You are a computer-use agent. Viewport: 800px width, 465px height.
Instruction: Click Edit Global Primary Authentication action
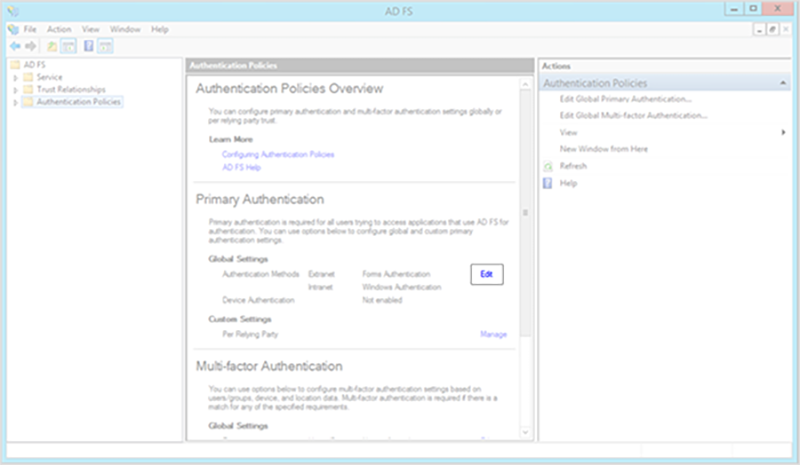click(626, 99)
